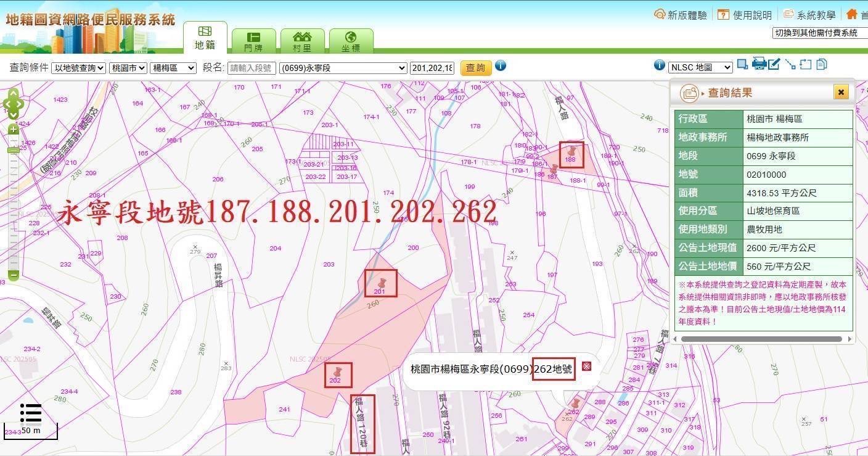Open the (0699)永寧段 section dropdown
The height and width of the screenshot is (456, 868).
tap(343, 68)
